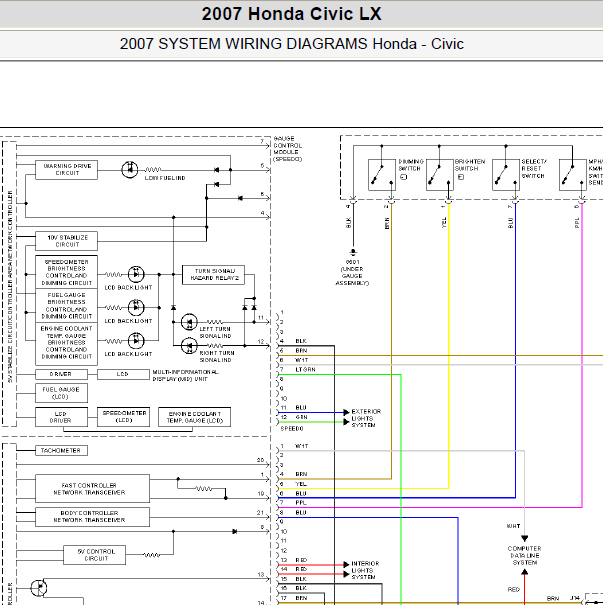Select the Engine Coolant Temp. Gauge Brightness box
Image resolution: width=603 pixels, height=605 pixels.
click(x=66, y=343)
